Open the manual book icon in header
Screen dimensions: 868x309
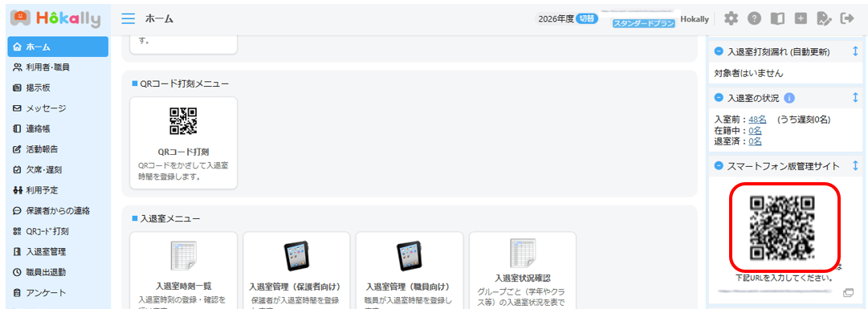pyautogui.click(x=778, y=18)
